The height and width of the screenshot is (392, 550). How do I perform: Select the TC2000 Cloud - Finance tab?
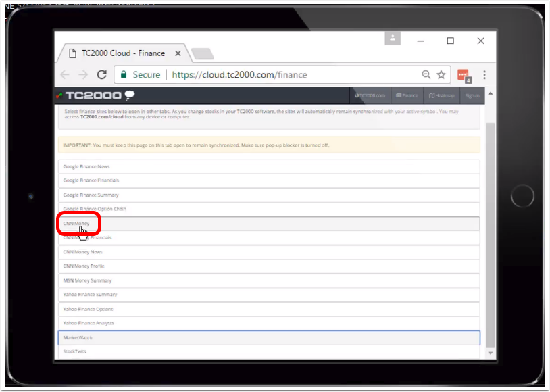[x=123, y=53]
